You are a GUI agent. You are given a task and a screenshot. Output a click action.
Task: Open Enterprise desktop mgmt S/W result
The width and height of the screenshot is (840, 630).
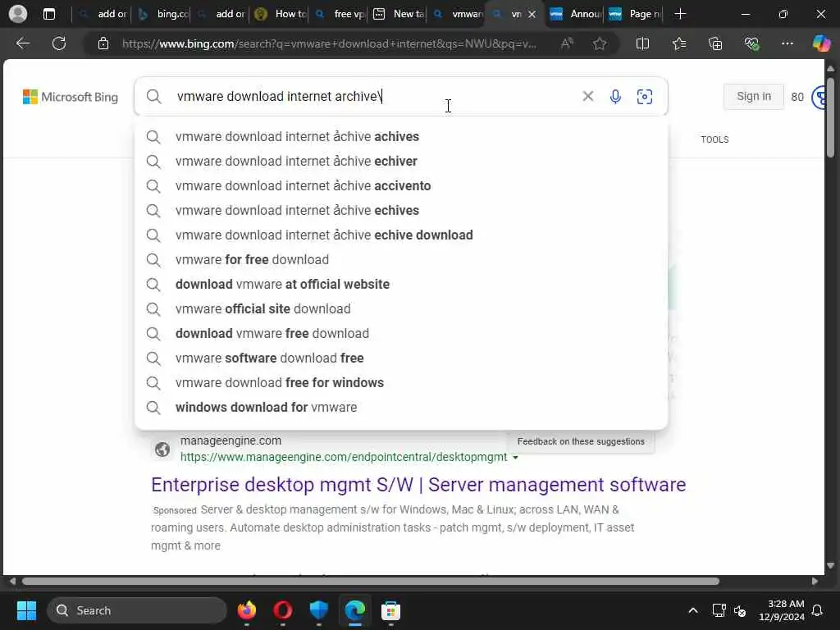(418, 485)
